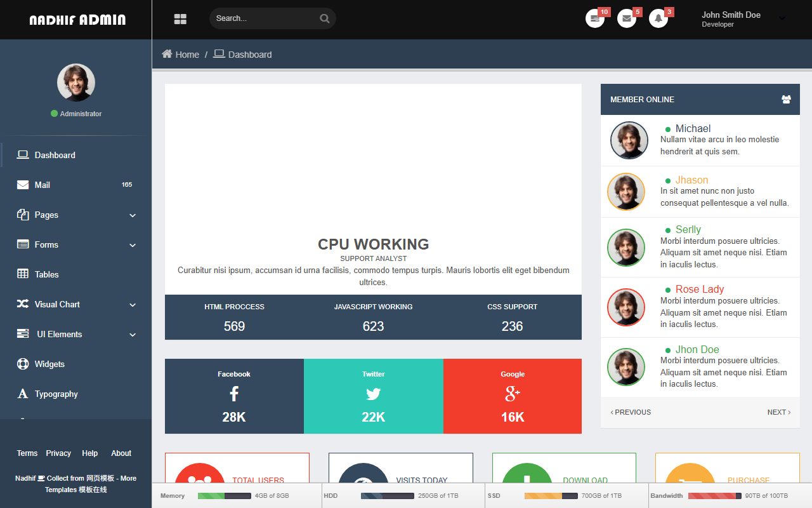Click the HDD usage progress bar
The height and width of the screenshot is (508, 812).
click(388, 496)
